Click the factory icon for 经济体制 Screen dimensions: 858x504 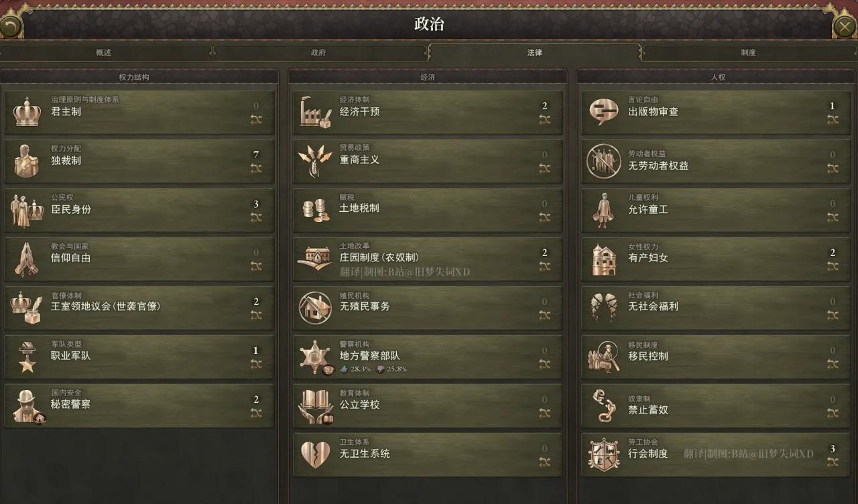click(315, 112)
